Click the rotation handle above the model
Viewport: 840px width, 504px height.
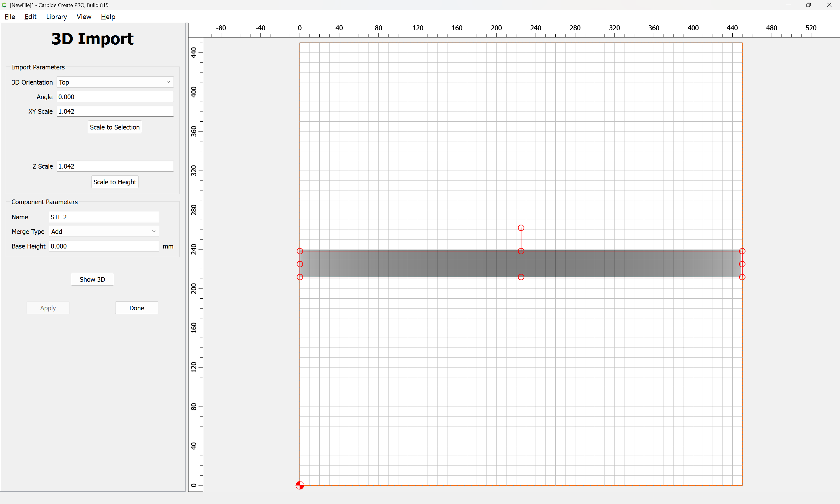pos(521,228)
